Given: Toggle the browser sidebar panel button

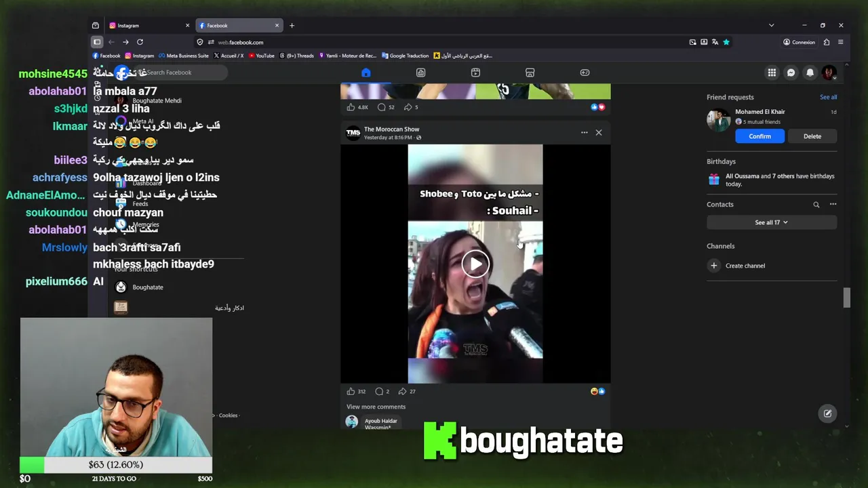Looking at the screenshot, I should point(97,42).
